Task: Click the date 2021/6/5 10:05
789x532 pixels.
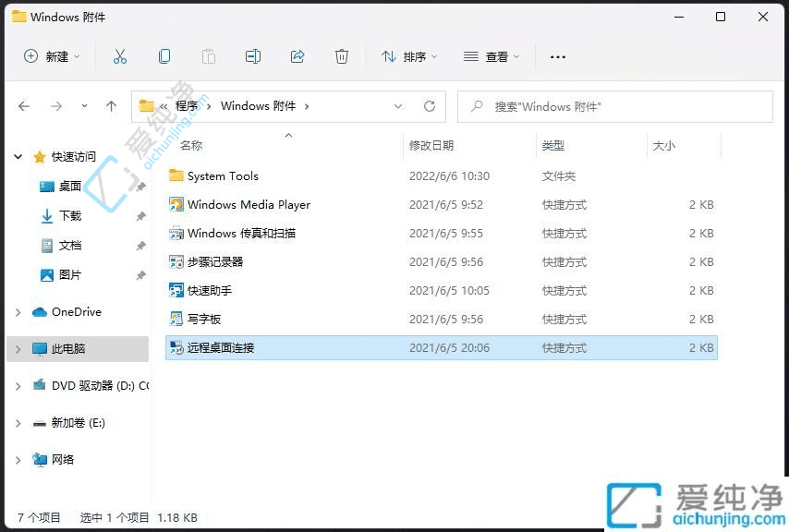Action: tap(449, 291)
